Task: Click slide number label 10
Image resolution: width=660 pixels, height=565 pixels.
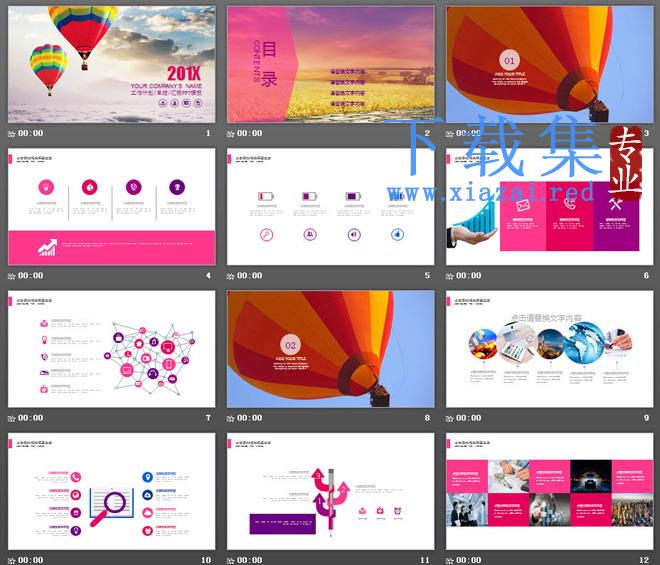Action: pos(206,560)
